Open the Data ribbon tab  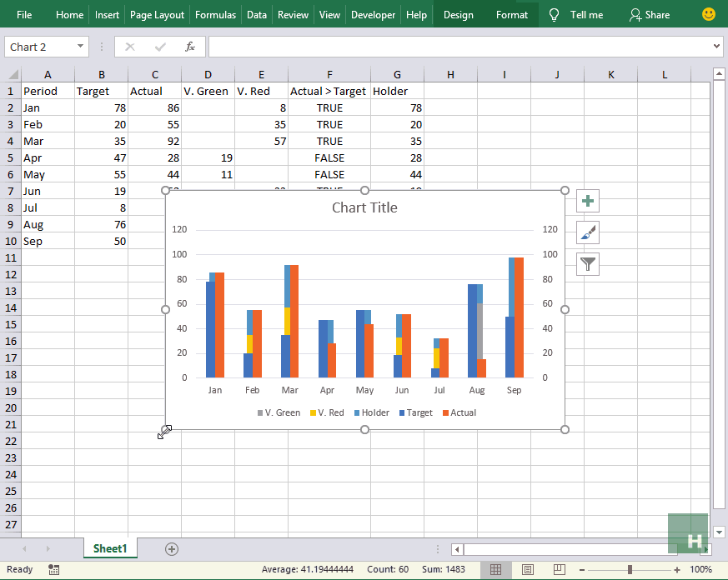256,14
